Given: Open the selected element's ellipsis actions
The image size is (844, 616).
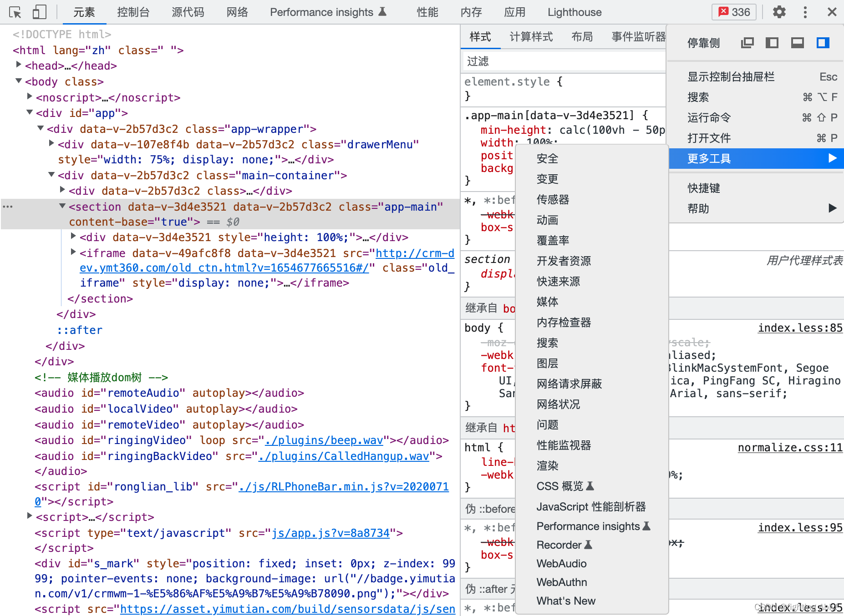Looking at the screenshot, I should point(8,207).
